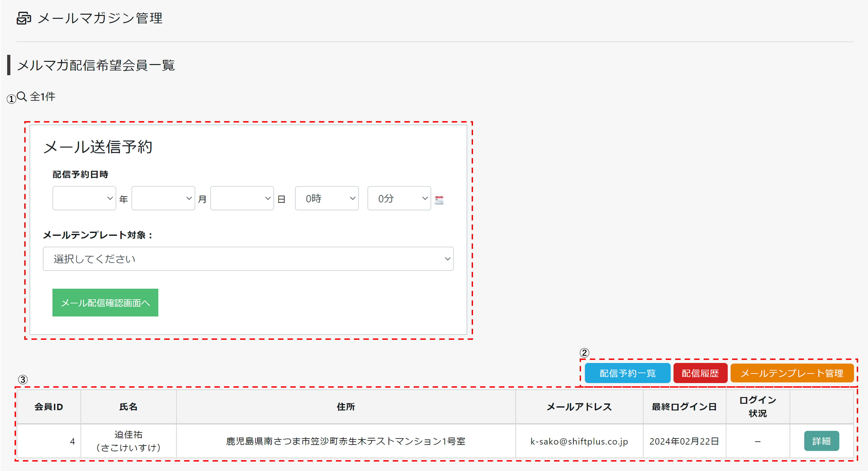This screenshot has width=868, height=471.
Task: Open the 0時 hour dropdown
Action: tap(327, 198)
